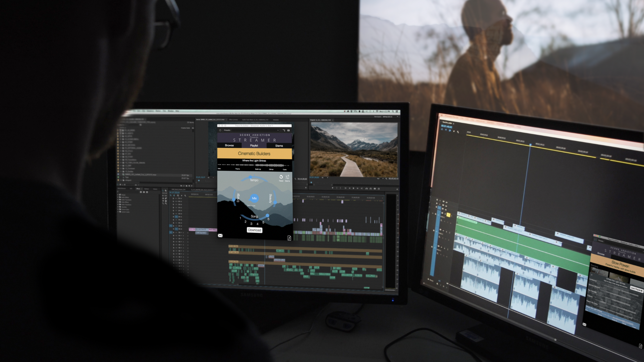The image size is (644, 362).
Task: Toggle the plugin power bypass button
Action: (220, 130)
